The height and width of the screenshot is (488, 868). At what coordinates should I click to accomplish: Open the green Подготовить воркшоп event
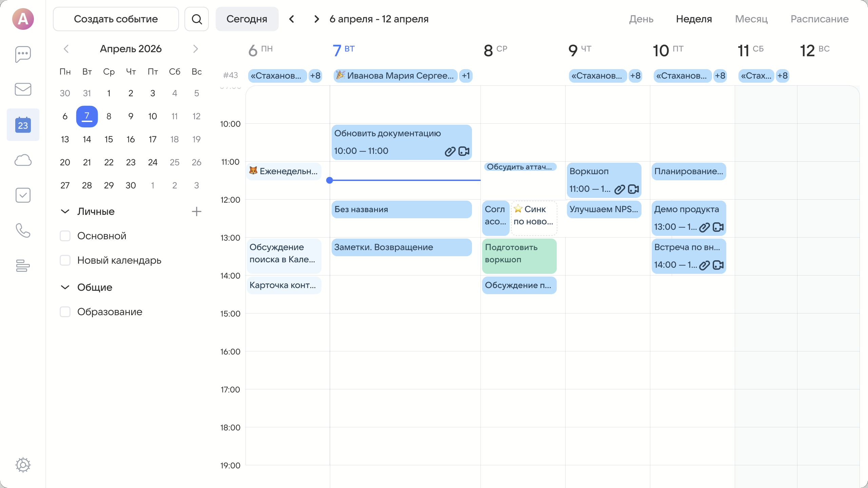pos(519,256)
